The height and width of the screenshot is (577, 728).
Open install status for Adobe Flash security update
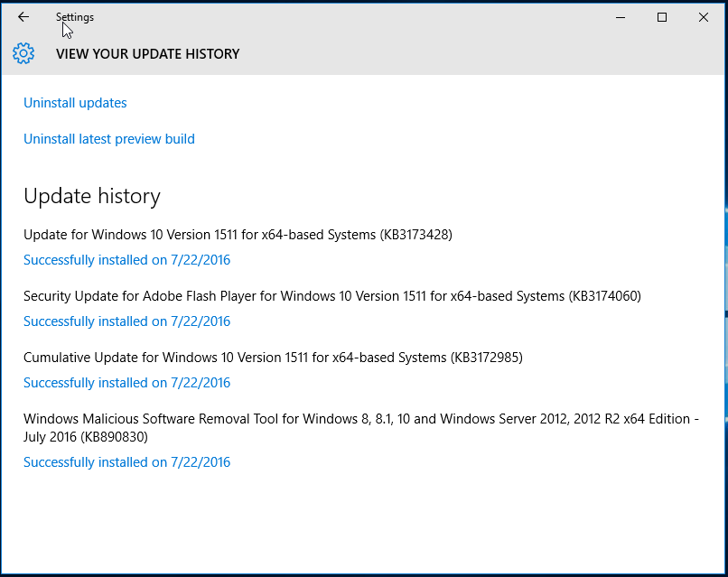coord(126,321)
